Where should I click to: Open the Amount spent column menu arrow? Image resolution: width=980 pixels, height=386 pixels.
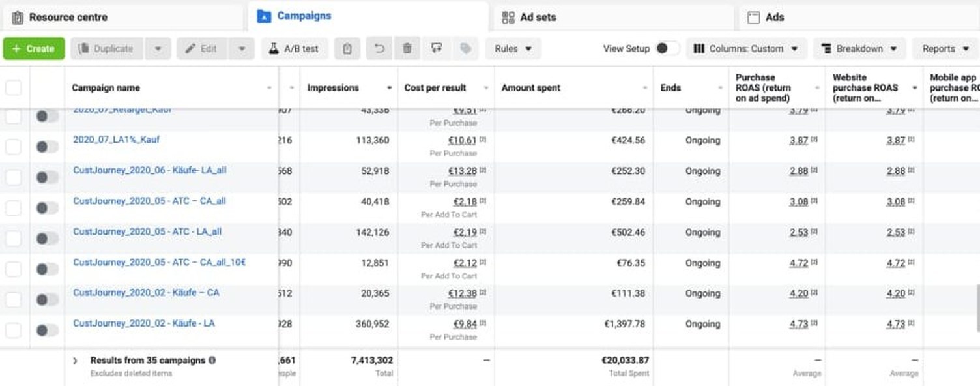click(644, 88)
